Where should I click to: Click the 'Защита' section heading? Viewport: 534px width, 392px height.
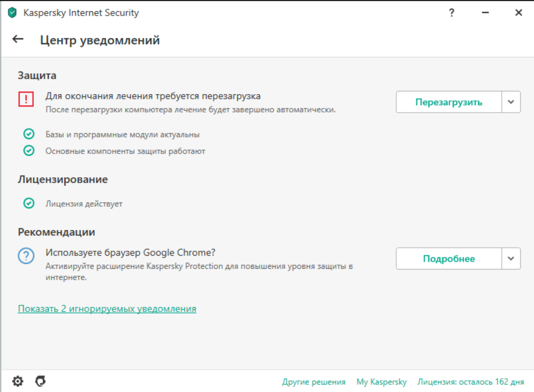click(37, 75)
